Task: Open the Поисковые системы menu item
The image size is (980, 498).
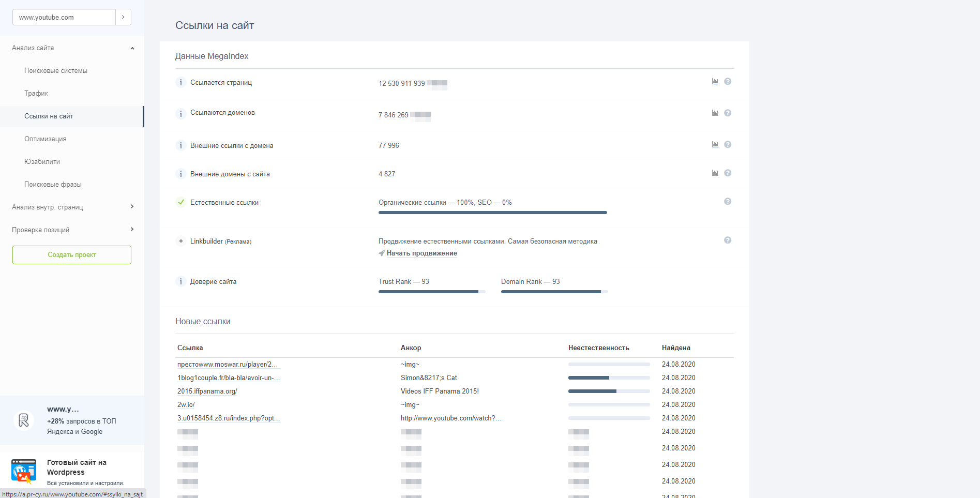Action: point(56,71)
